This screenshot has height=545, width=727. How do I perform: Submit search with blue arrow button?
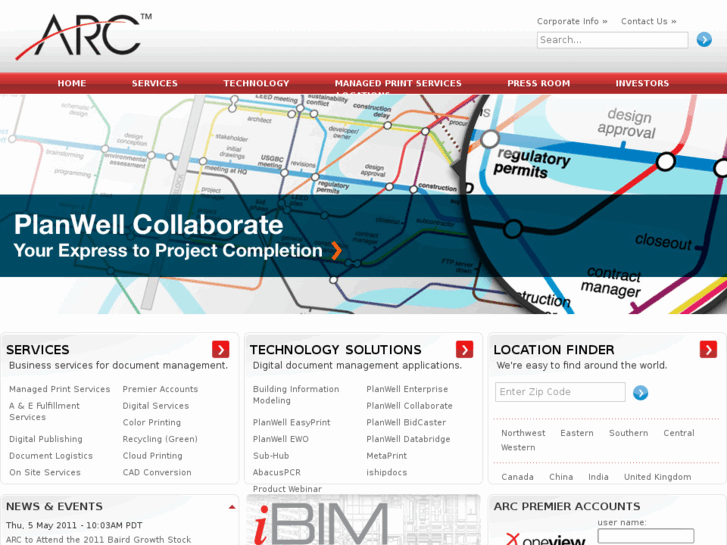(704, 40)
